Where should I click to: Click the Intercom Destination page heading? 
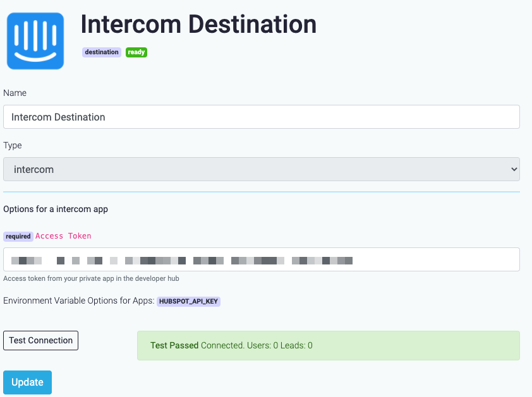tap(198, 25)
